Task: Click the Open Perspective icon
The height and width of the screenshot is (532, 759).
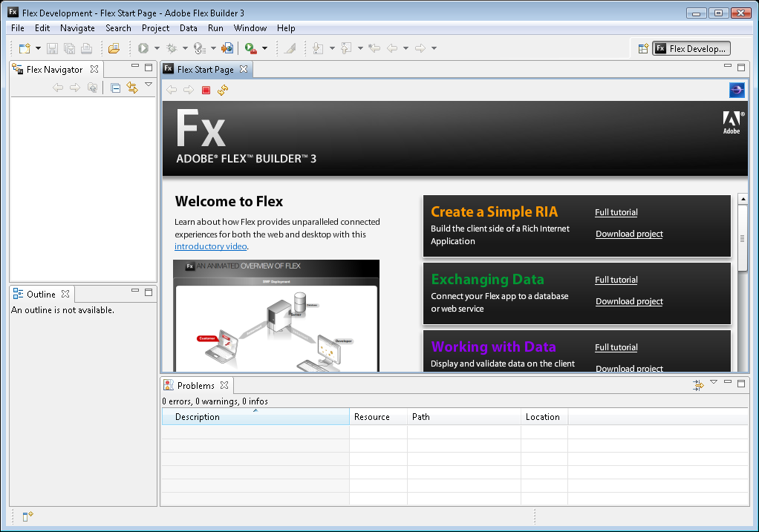Action: (643, 48)
